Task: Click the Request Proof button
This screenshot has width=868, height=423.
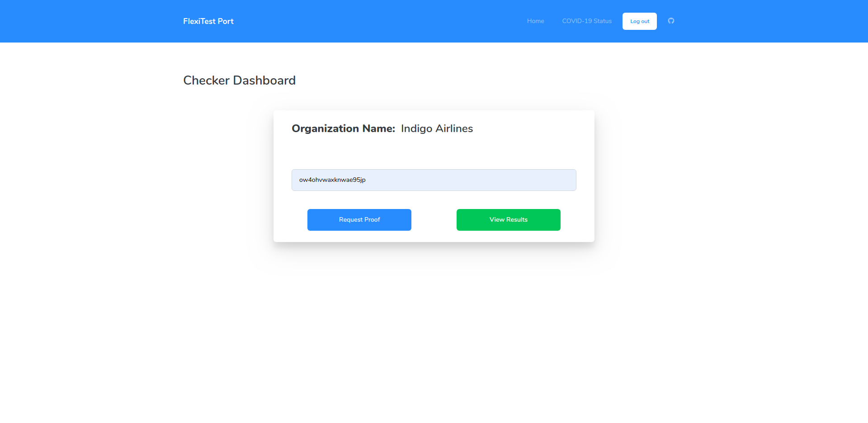Action: 359,220
